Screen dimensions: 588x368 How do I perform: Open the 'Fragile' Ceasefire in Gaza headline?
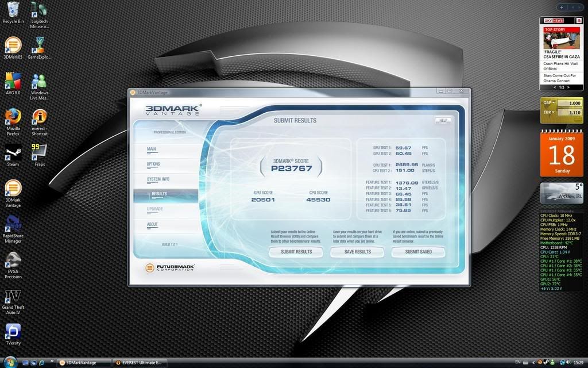coord(562,55)
